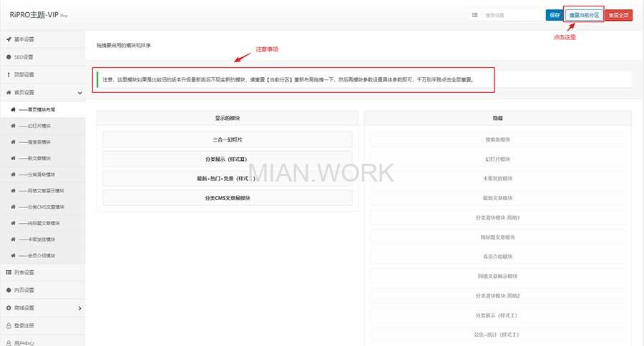Select the 三合一幻灯片 module in displayed list

[228, 139]
